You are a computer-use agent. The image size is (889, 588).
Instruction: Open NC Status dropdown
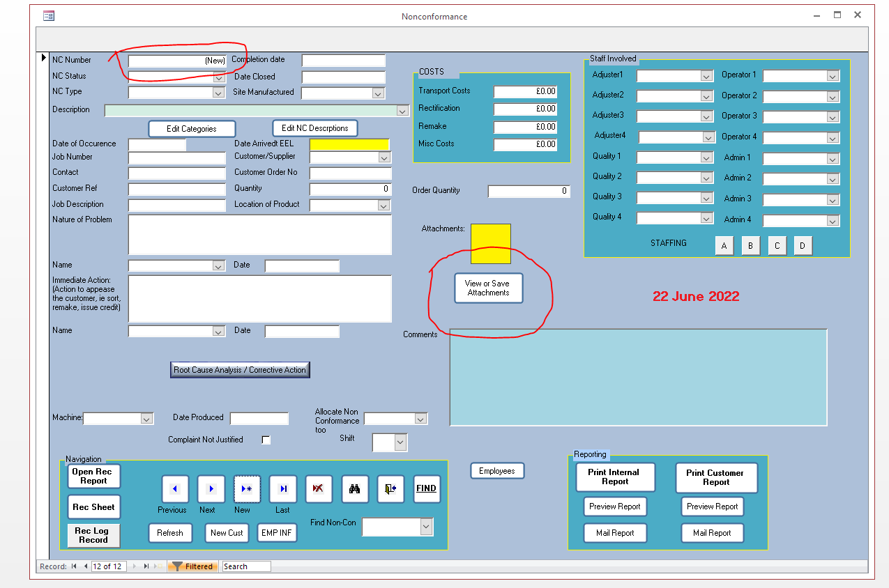pyautogui.click(x=218, y=76)
